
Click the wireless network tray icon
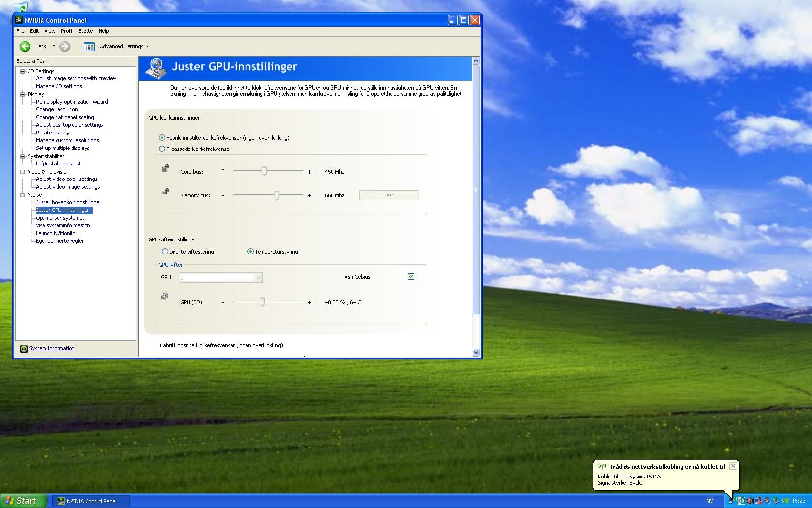click(733, 501)
